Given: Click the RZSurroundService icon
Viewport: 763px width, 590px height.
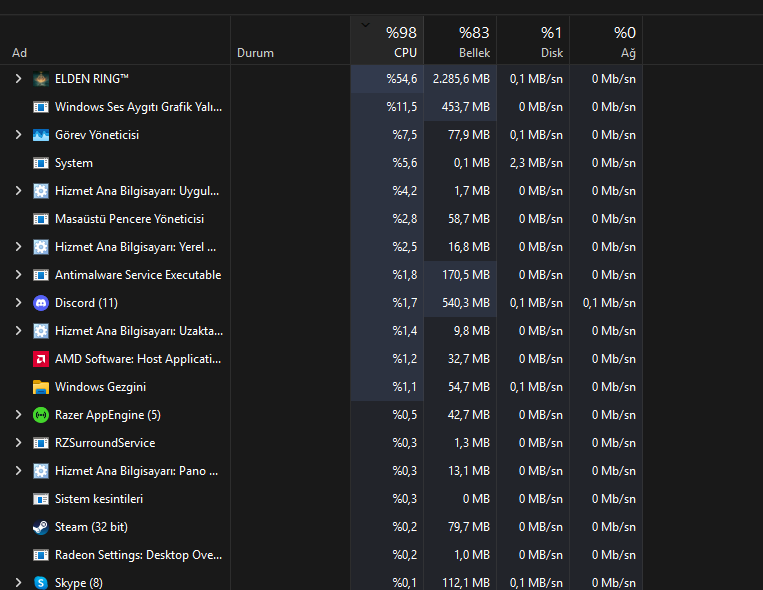Looking at the screenshot, I should [41, 443].
